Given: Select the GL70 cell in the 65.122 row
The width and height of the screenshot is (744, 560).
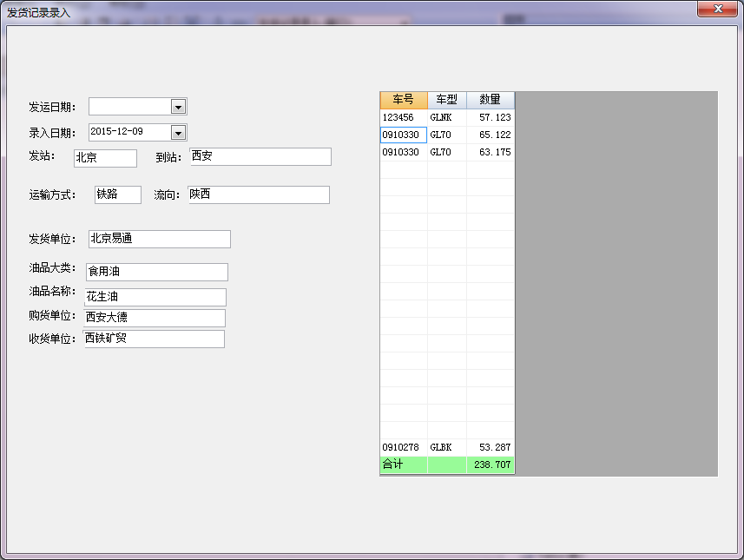Looking at the screenshot, I should pos(447,135).
